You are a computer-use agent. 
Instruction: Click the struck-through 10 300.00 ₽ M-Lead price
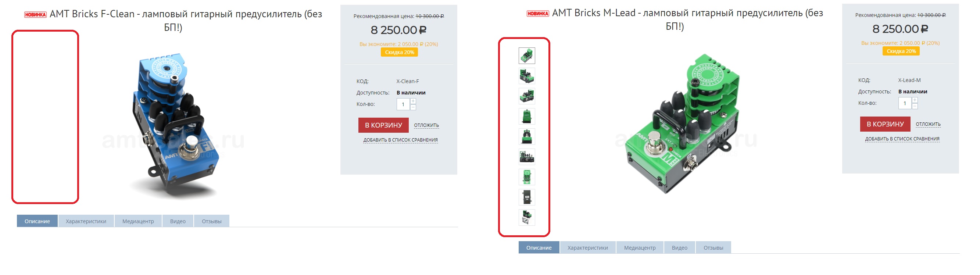(931, 15)
